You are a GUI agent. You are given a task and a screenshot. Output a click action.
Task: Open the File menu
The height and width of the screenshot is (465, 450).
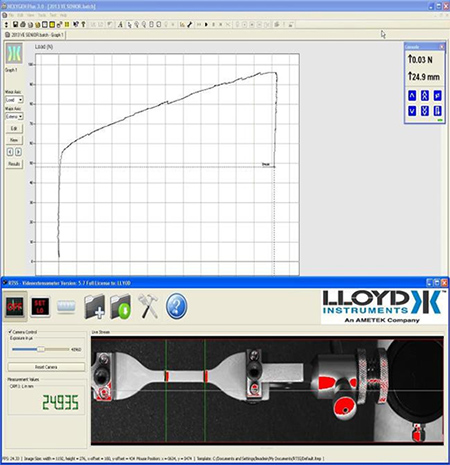pyautogui.click(x=11, y=15)
